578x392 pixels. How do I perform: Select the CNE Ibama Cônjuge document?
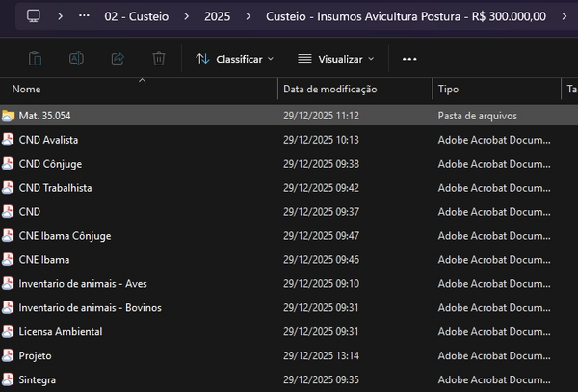click(x=65, y=236)
